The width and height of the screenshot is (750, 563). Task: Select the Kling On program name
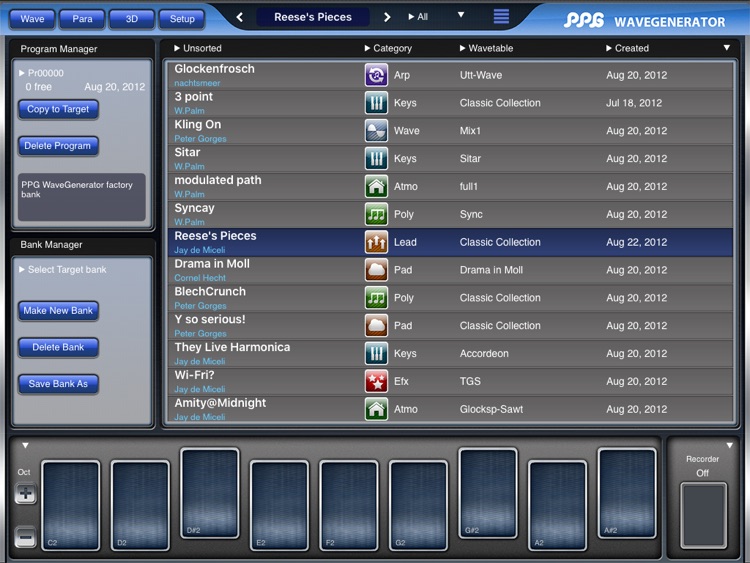pyautogui.click(x=198, y=124)
